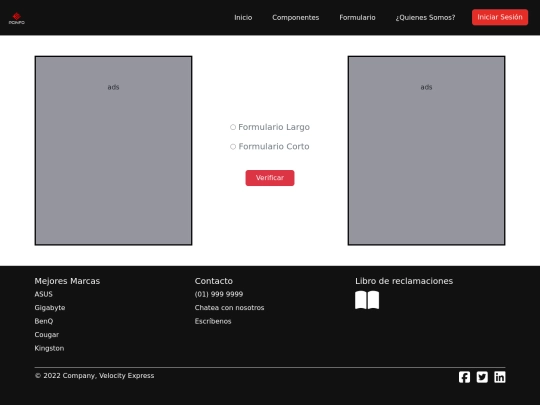Click the right ads banner

coord(426,150)
